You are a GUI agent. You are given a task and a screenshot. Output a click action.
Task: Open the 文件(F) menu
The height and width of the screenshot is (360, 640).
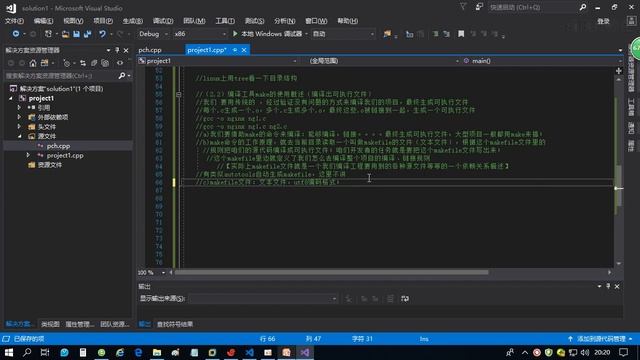[x=14, y=21]
